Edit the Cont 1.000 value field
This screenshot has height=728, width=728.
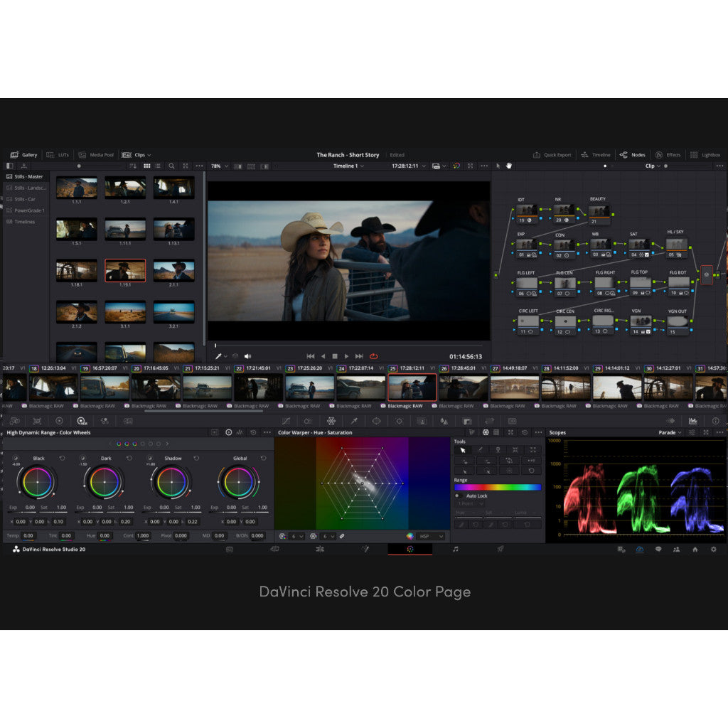pos(142,535)
